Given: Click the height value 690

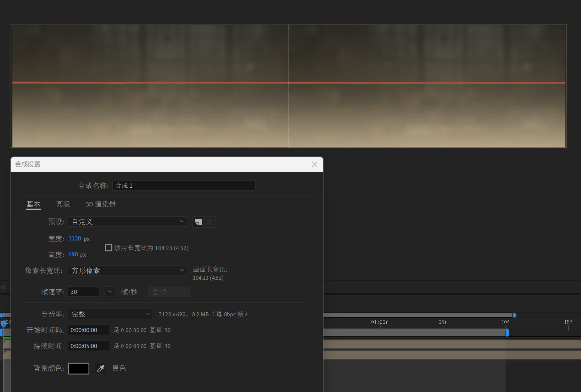Looking at the screenshot, I should pos(73,255).
